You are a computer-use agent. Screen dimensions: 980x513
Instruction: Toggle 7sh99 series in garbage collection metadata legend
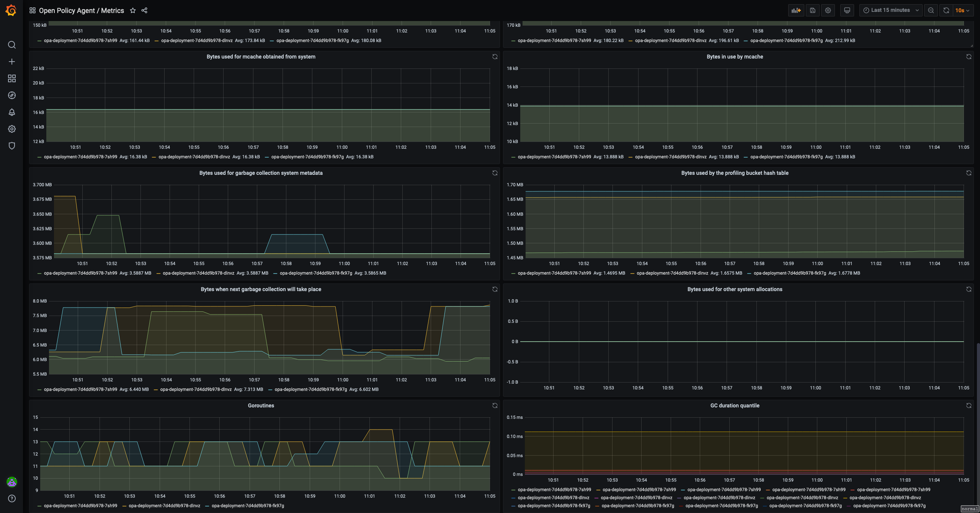point(80,273)
